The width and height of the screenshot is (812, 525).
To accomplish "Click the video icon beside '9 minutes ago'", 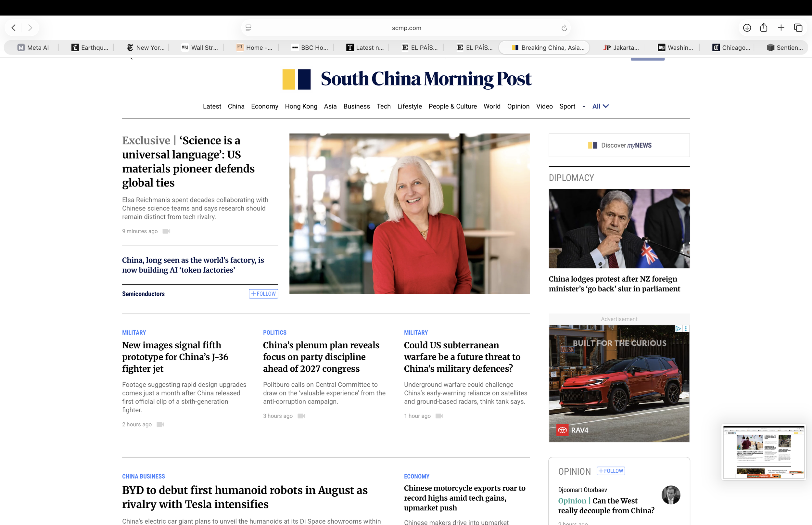I will pyautogui.click(x=166, y=231).
